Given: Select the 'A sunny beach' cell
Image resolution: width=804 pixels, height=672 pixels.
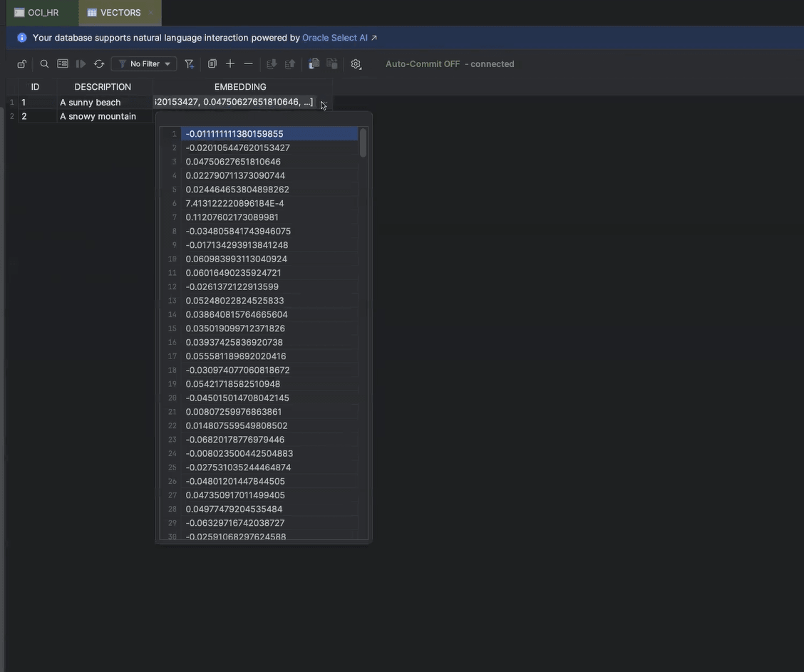Looking at the screenshot, I should [x=104, y=103].
